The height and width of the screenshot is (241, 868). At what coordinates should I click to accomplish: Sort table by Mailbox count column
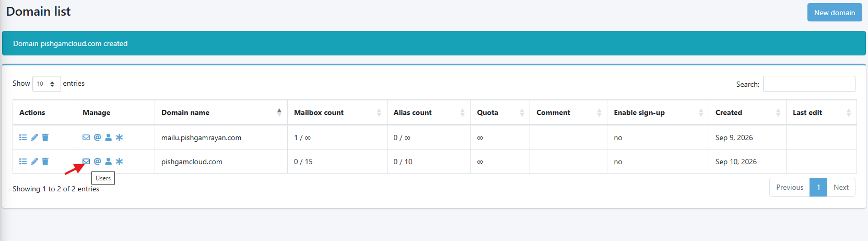pos(337,112)
